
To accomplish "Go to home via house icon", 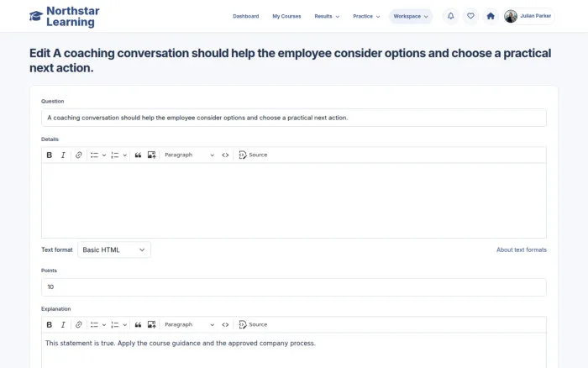I will (491, 16).
